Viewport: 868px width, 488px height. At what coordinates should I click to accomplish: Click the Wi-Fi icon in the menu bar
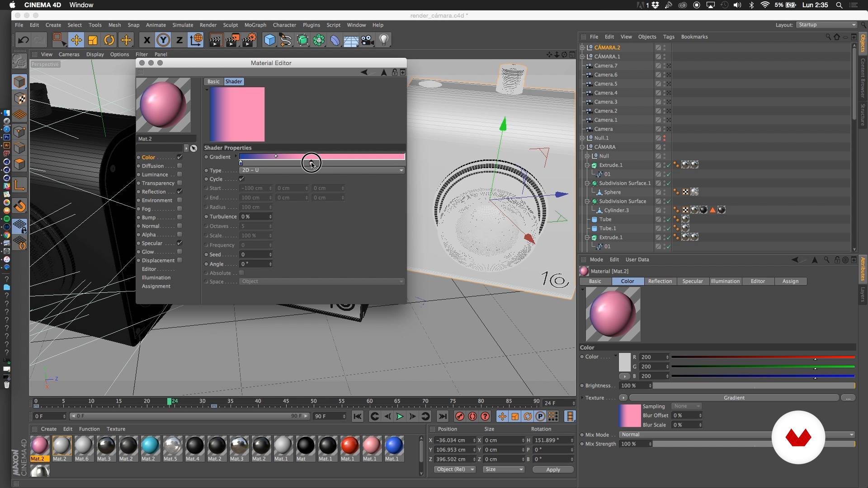click(765, 5)
